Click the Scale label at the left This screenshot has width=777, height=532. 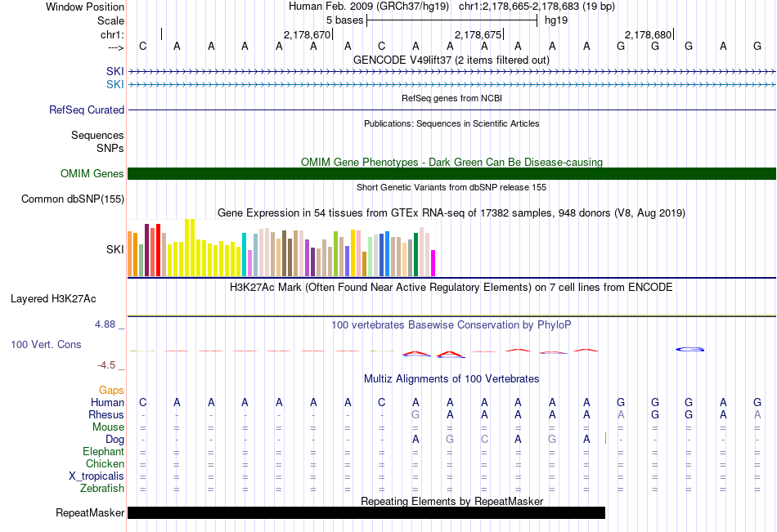[x=111, y=20]
